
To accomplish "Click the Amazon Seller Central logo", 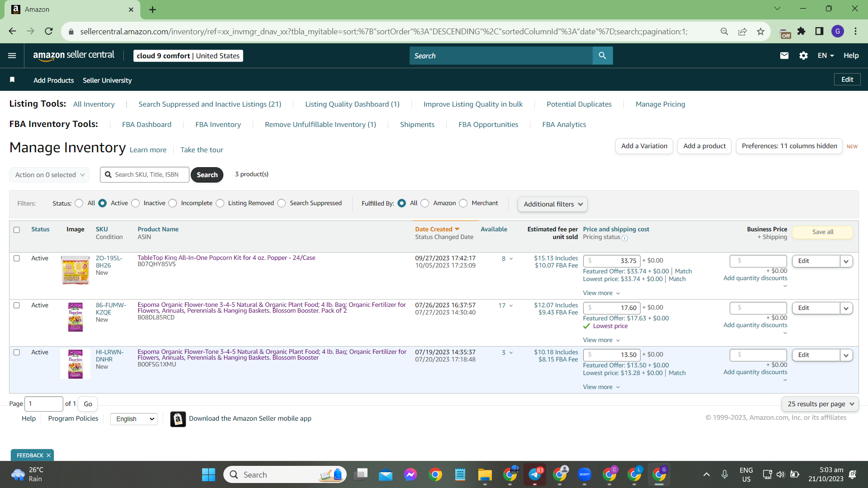I will coord(74,56).
